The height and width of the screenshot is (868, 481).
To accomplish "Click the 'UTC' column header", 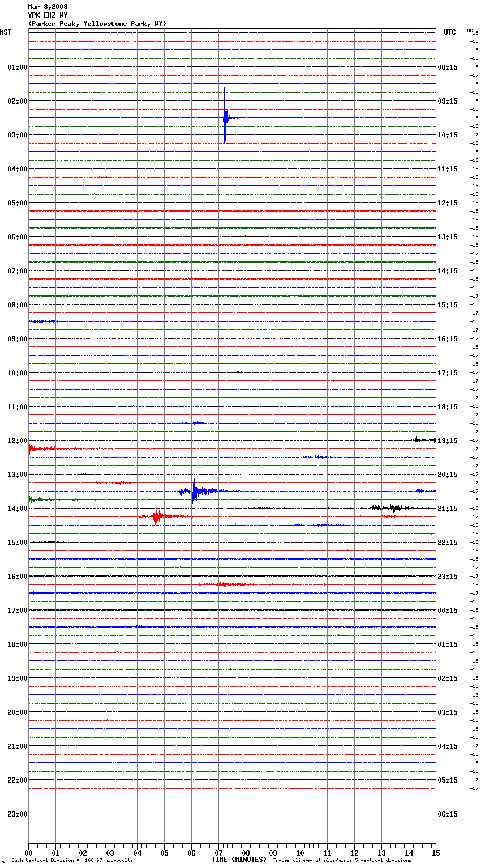I will point(450,32).
